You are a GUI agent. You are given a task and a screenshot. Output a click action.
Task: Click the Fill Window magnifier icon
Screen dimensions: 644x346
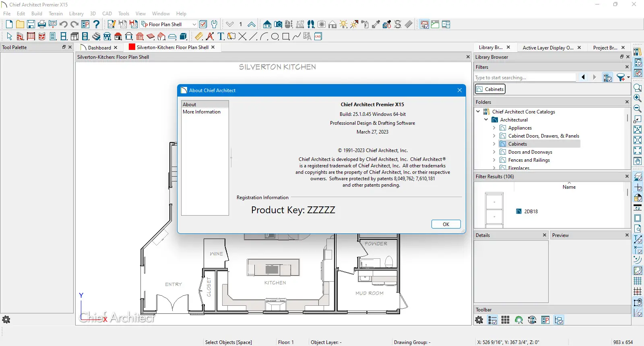pos(638,88)
